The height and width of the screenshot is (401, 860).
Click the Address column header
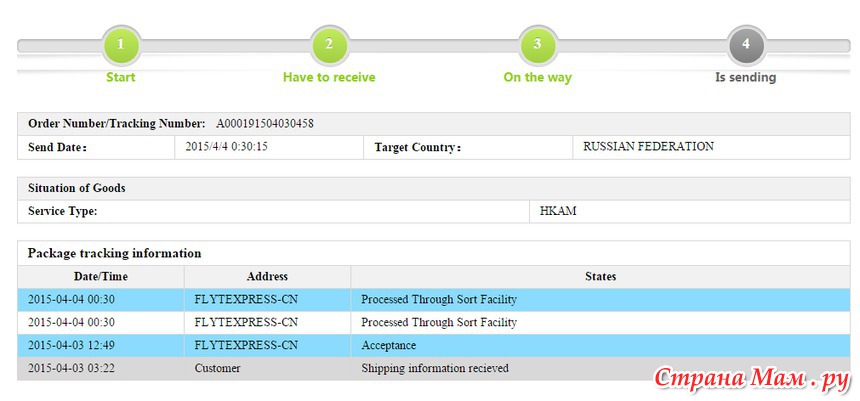(268, 276)
